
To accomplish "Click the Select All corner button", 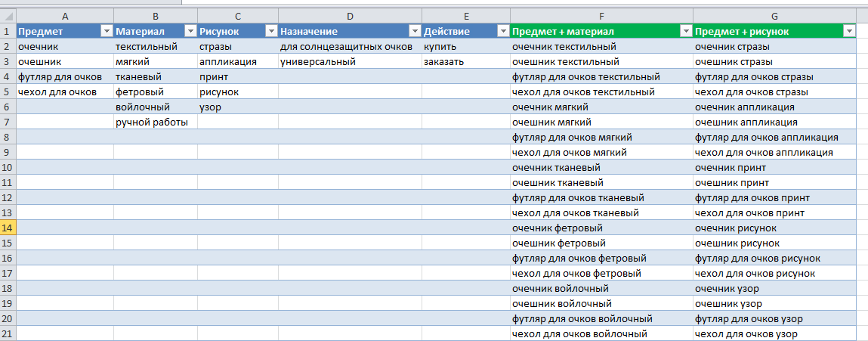I will [x=8, y=16].
